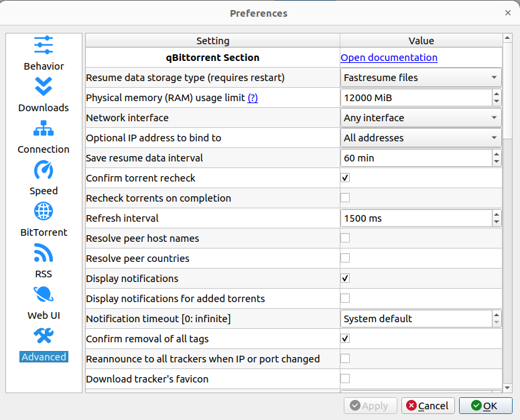Open RAM usage limit help link (?)
This screenshot has width=520, height=420.
tap(253, 98)
